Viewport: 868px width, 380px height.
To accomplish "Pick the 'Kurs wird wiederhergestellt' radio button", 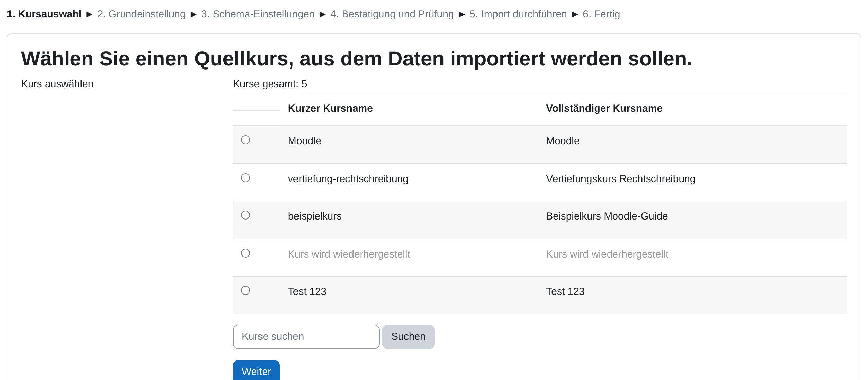I will point(246,253).
